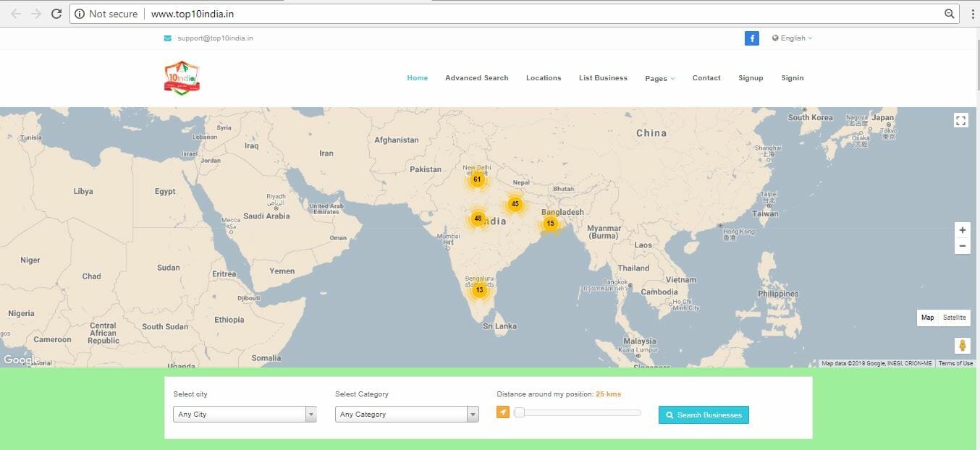Toggle fullscreen view of the map

pyautogui.click(x=960, y=121)
